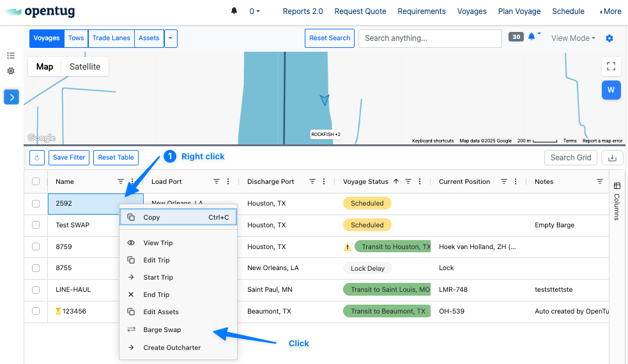Click the Search anything input field
The width and height of the screenshot is (628, 364).
click(430, 38)
